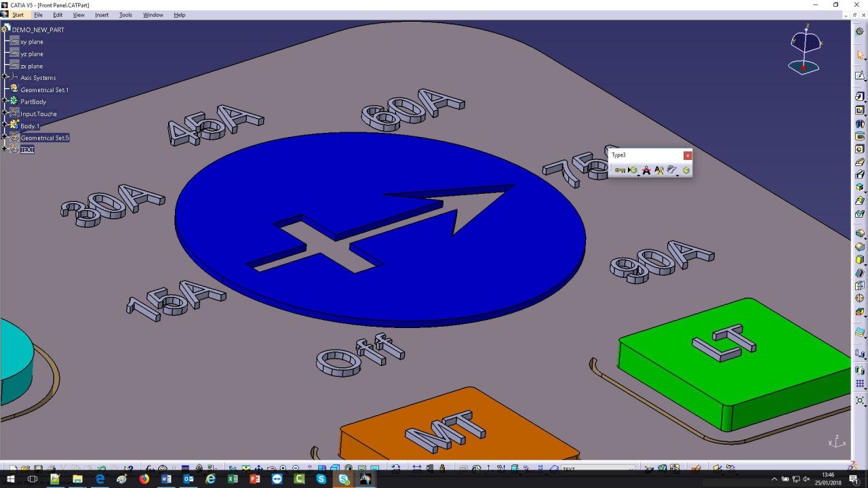Select the Zoom In icon on the bottom toolbar
The image size is (868, 488).
283,468
